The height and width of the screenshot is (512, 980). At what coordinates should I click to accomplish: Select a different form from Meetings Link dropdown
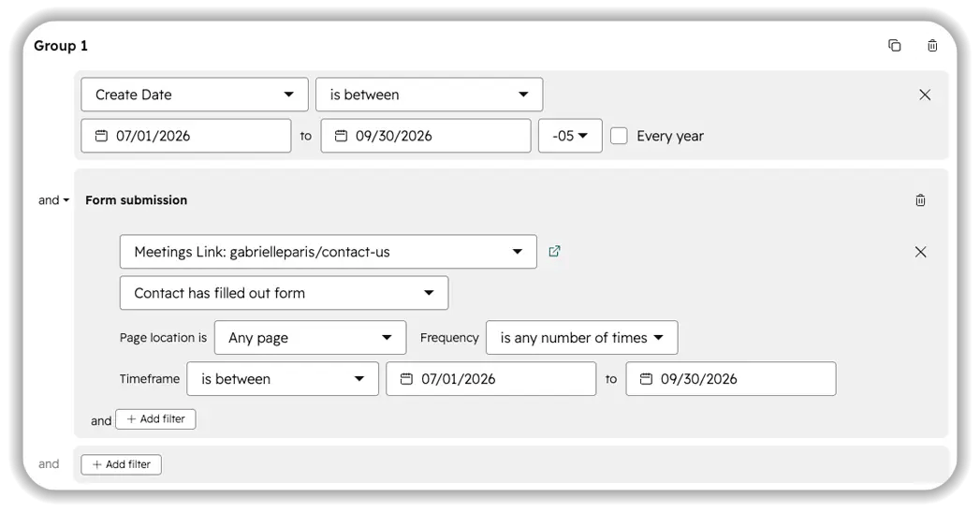pos(329,252)
